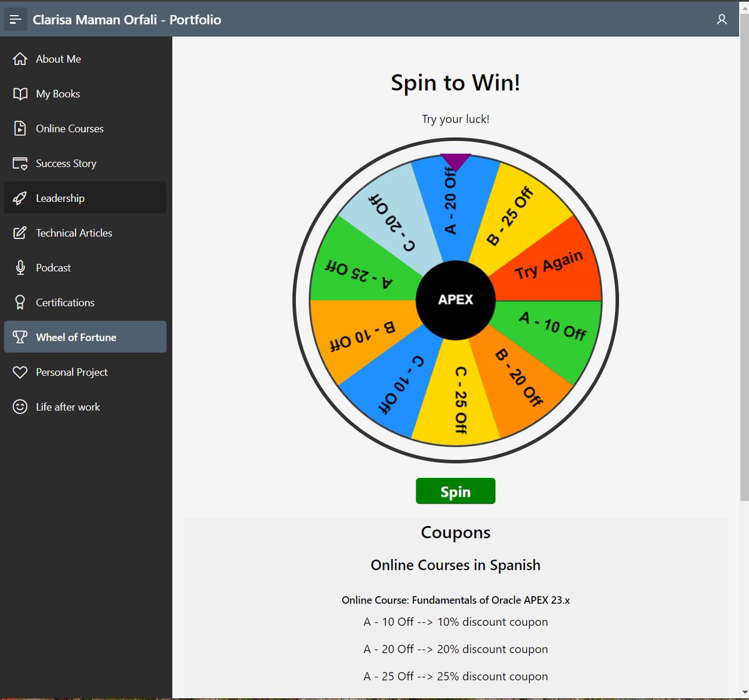
Task: Click the microphone icon beside Podcast
Action: click(x=20, y=268)
